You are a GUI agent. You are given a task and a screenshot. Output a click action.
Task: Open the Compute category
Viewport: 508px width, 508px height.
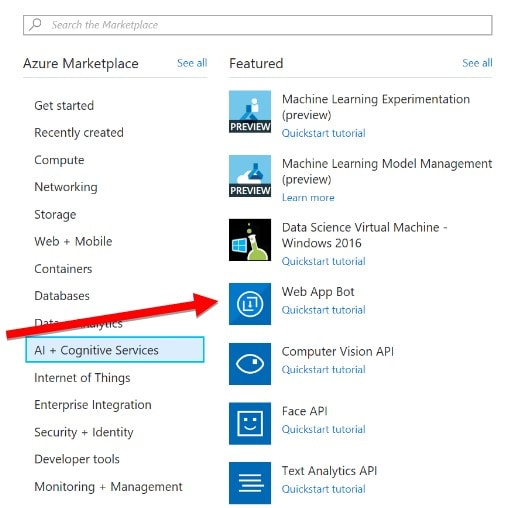click(x=59, y=160)
